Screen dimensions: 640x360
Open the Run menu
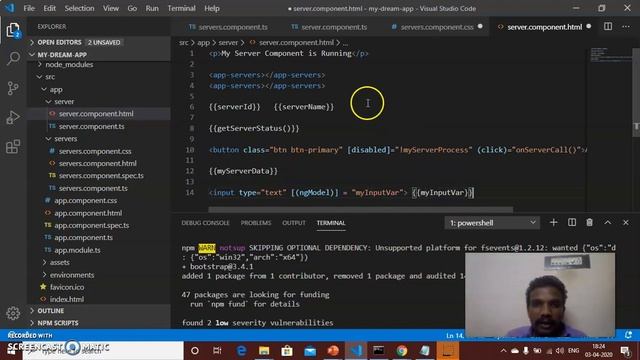152,8
